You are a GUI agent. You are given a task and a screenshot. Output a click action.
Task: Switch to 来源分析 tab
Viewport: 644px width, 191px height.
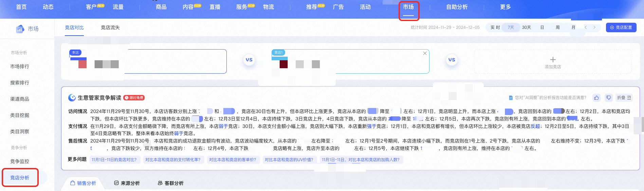click(127, 183)
